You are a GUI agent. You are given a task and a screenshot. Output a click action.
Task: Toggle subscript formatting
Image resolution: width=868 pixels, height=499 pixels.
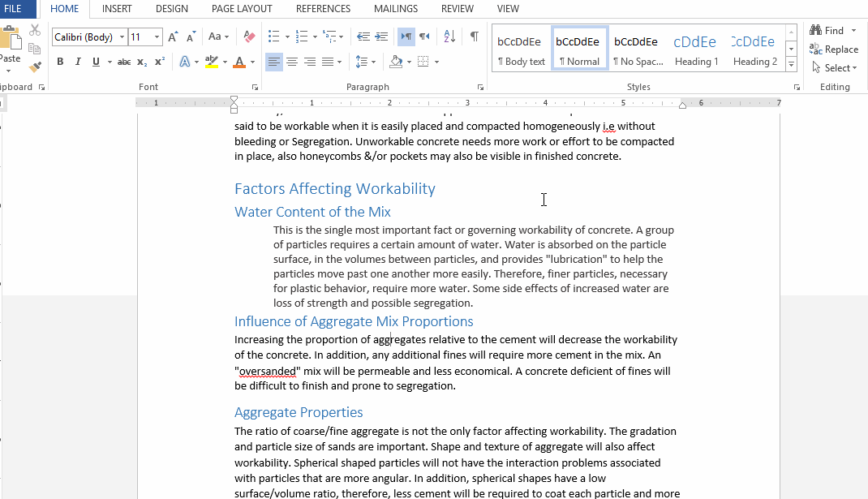(141, 62)
